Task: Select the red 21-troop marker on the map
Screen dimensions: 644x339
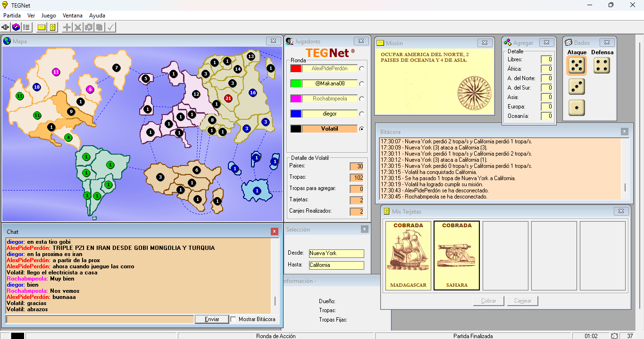Action: (228, 99)
